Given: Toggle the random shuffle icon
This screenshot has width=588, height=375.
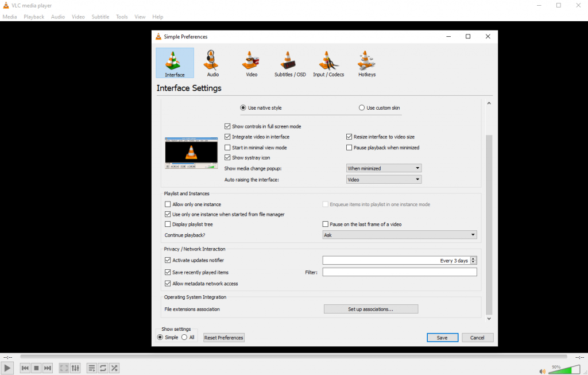Looking at the screenshot, I should click(x=114, y=368).
